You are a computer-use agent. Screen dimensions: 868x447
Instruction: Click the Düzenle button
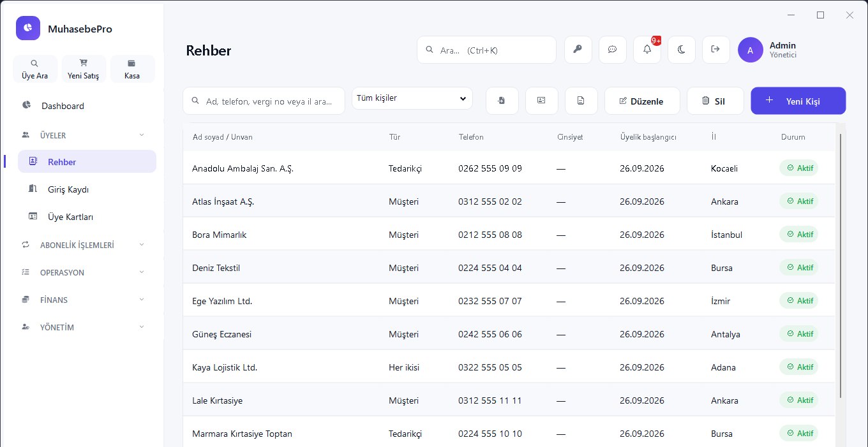click(642, 101)
